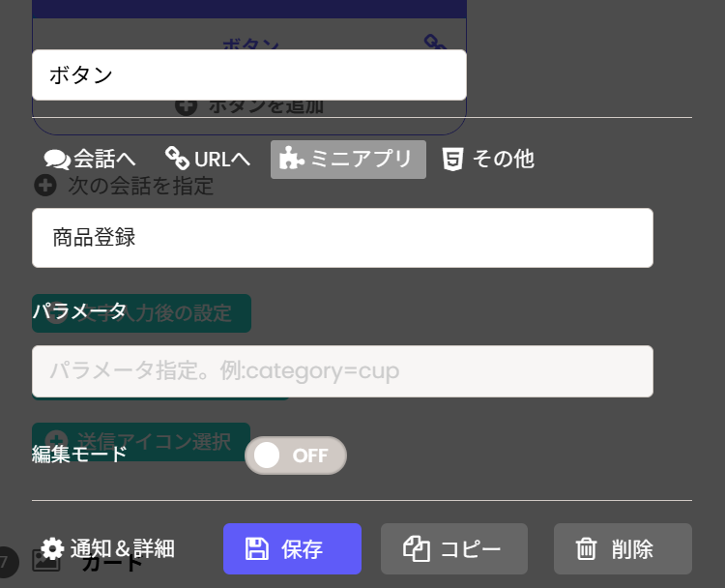Click the 送信アイコン選択 button
Image resolution: width=725 pixels, height=588 pixels.
click(x=141, y=442)
